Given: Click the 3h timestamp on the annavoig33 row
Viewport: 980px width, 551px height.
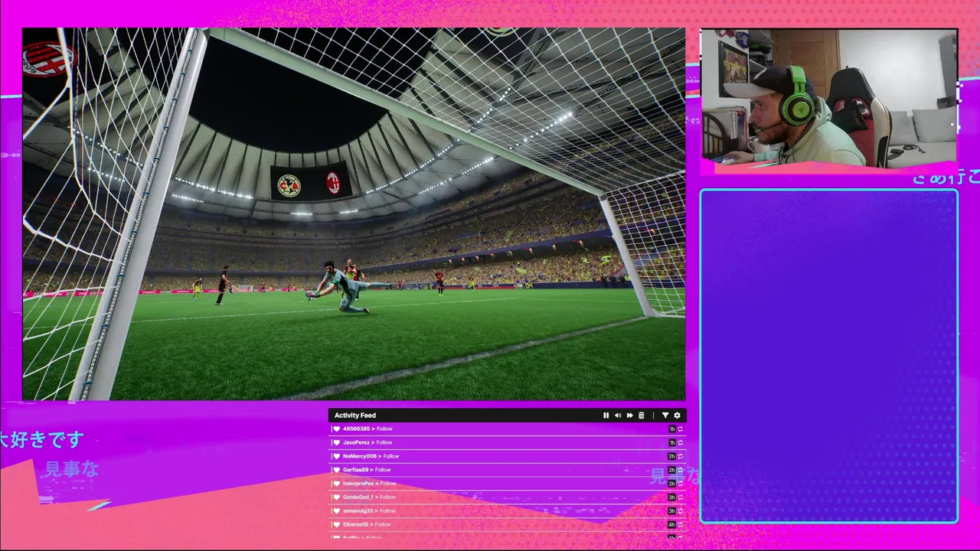Looking at the screenshot, I should [672, 511].
